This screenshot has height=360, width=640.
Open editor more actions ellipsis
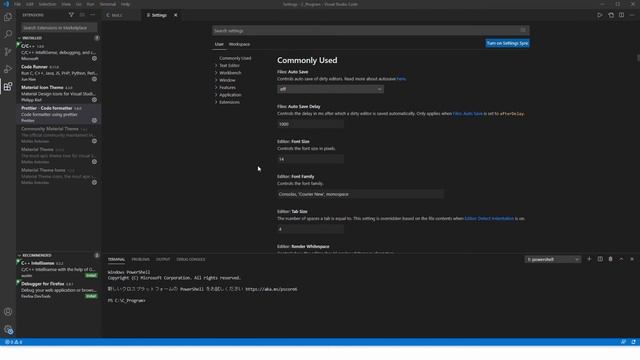(632, 15)
